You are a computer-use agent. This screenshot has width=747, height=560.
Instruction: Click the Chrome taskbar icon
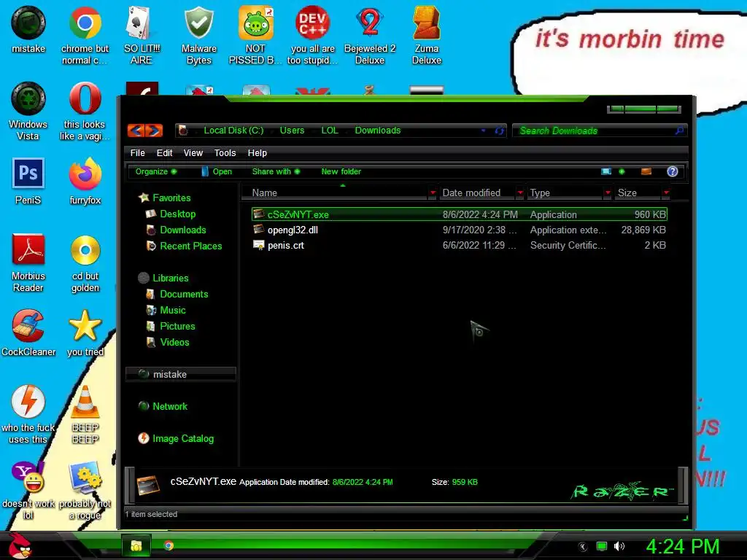169,545
